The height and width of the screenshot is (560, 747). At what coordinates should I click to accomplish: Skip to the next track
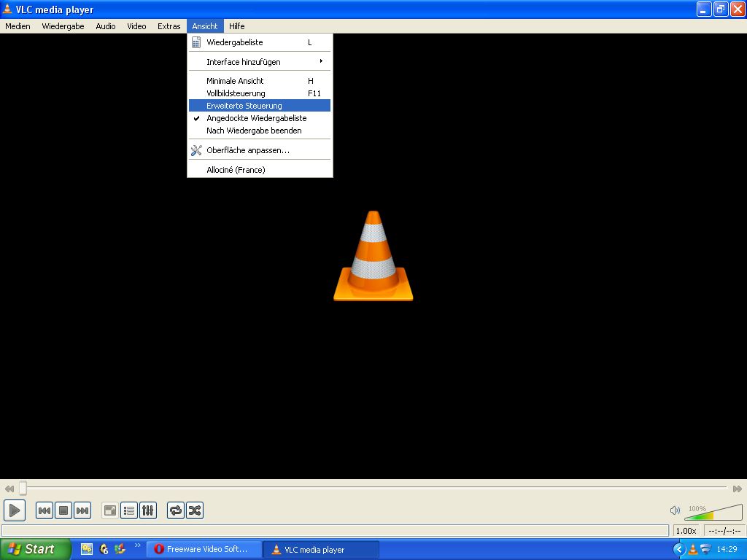tap(82, 510)
